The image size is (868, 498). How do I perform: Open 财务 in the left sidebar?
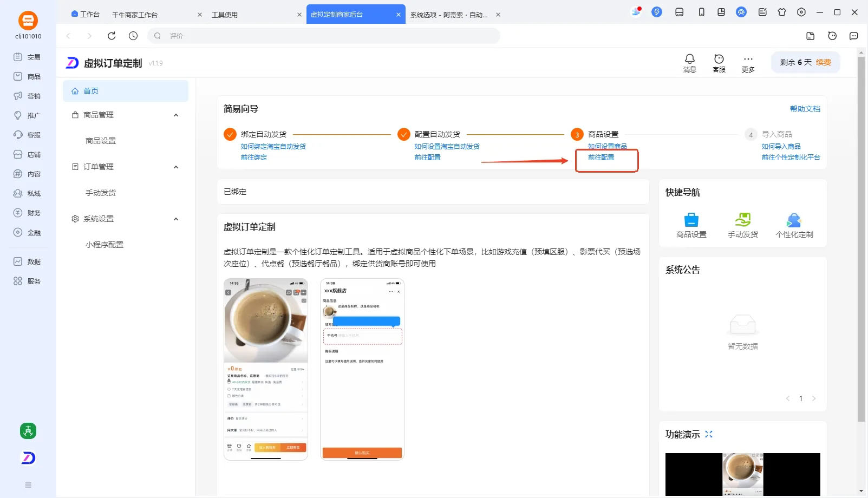pos(27,213)
